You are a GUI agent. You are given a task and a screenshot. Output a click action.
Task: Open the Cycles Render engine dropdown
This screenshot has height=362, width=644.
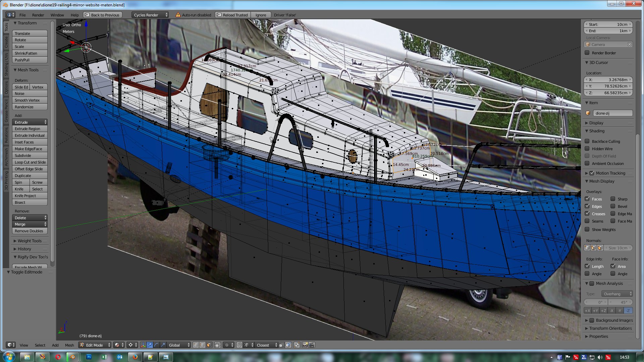point(150,15)
